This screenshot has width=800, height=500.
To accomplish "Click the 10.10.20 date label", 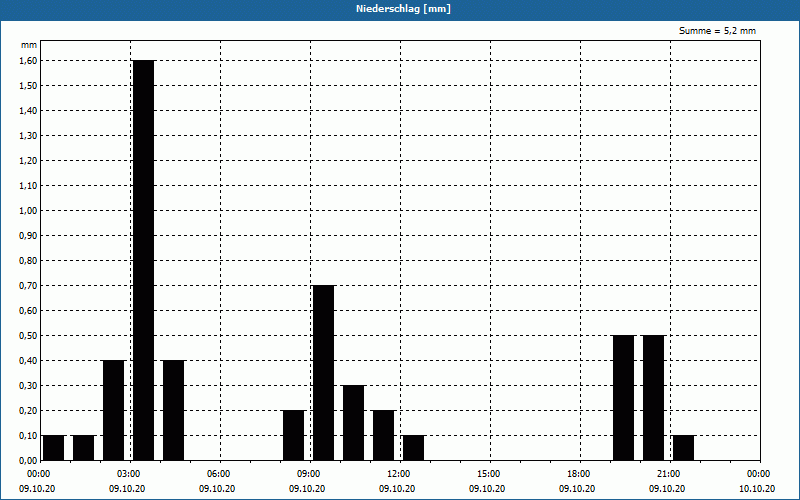I will pos(757,489).
